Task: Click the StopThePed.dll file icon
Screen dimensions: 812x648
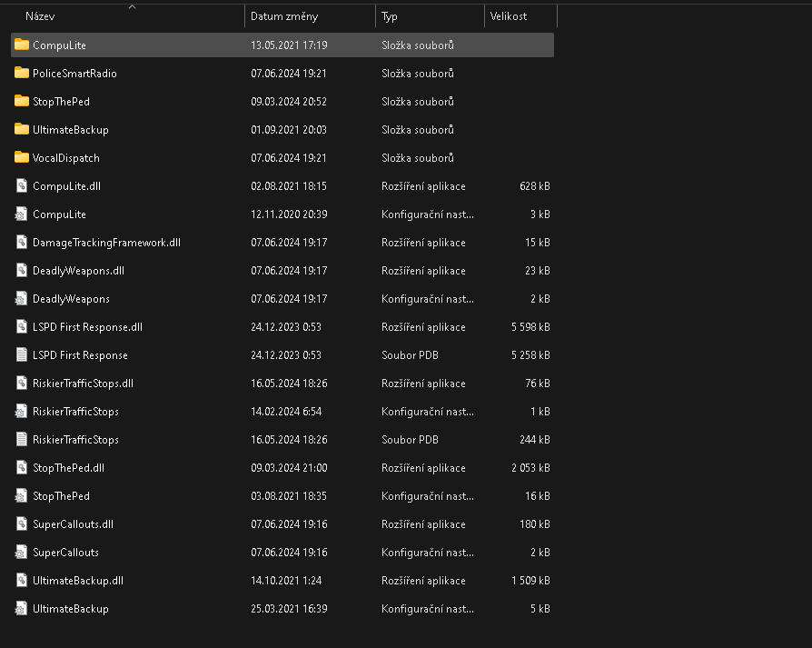Action: (22, 468)
